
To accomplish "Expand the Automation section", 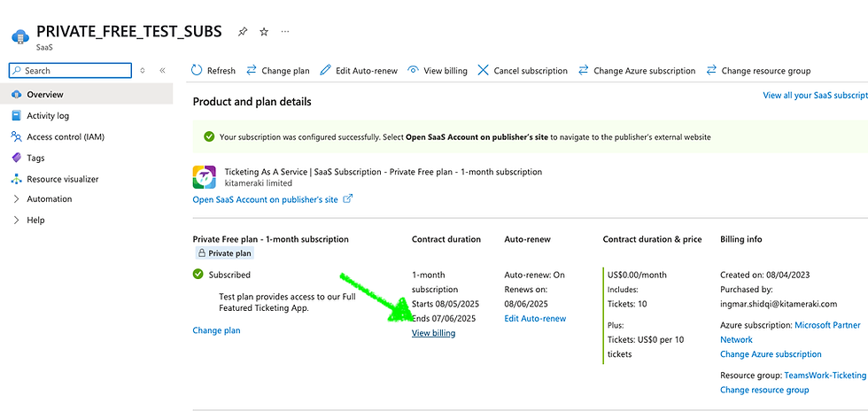I will [x=87, y=198].
